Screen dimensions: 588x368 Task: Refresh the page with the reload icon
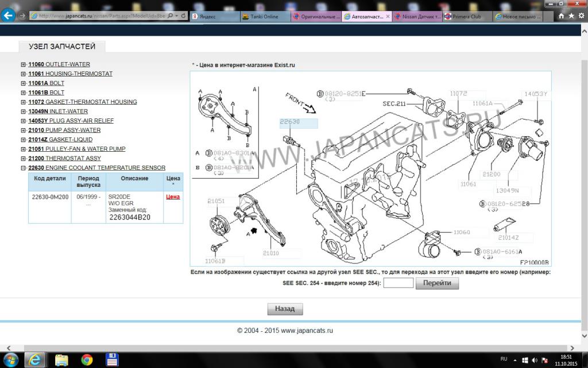183,16
